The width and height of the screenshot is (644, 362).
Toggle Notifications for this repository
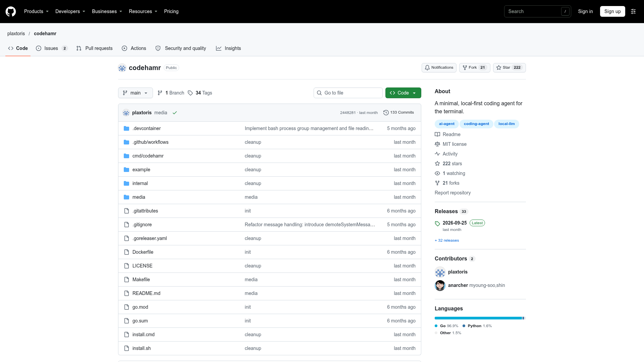439,68
